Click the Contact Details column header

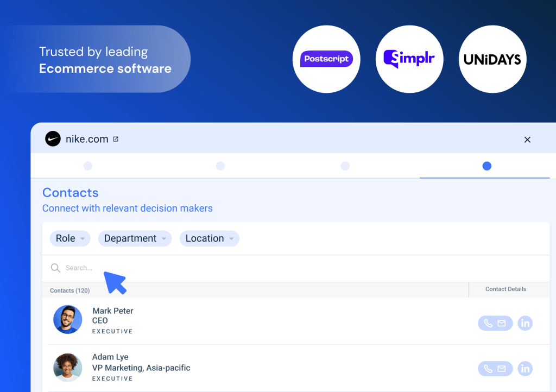(x=506, y=289)
